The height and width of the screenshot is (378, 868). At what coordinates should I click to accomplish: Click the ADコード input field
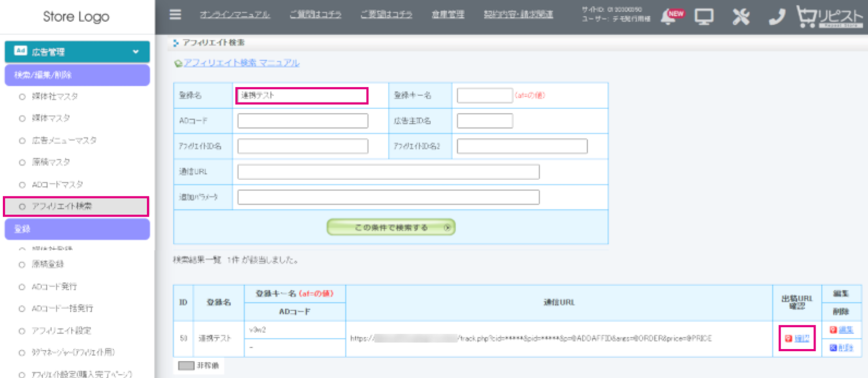pos(303,121)
